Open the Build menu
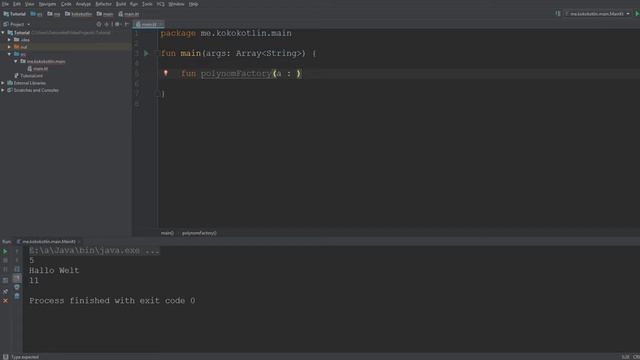 (x=121, y=4)
